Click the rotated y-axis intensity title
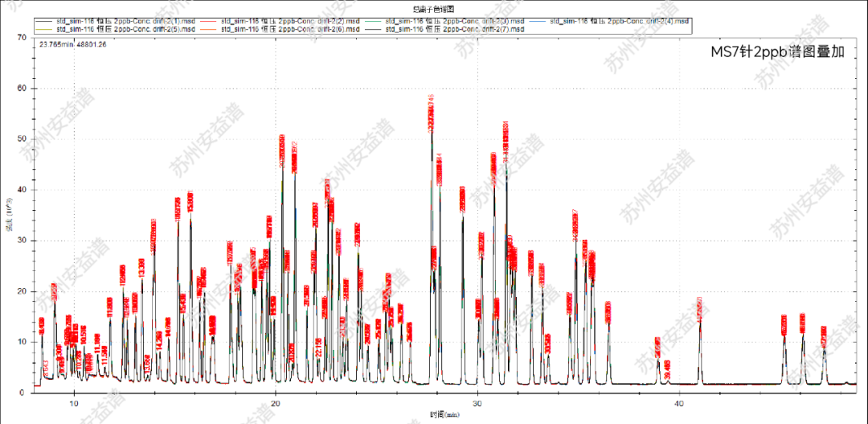This screenshot has height=424, width=868. pos(9,213)
